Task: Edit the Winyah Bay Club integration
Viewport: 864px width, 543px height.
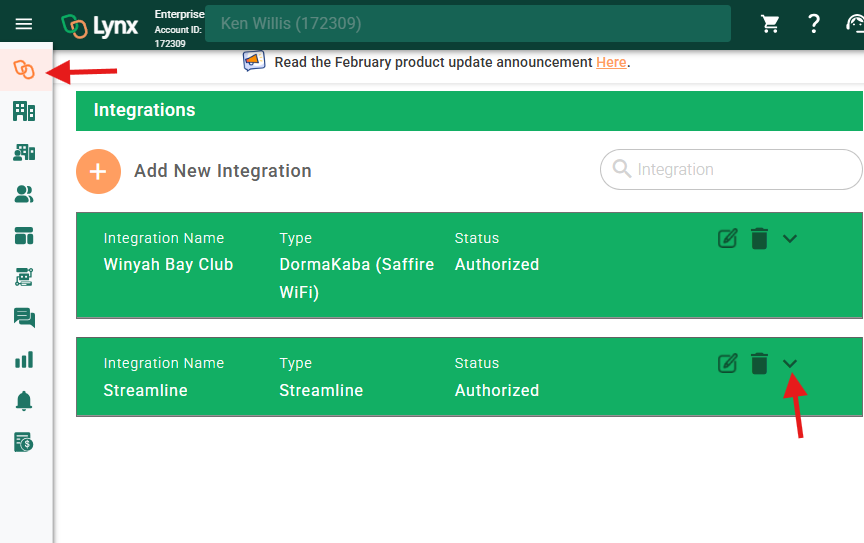Action: point(727,239)
